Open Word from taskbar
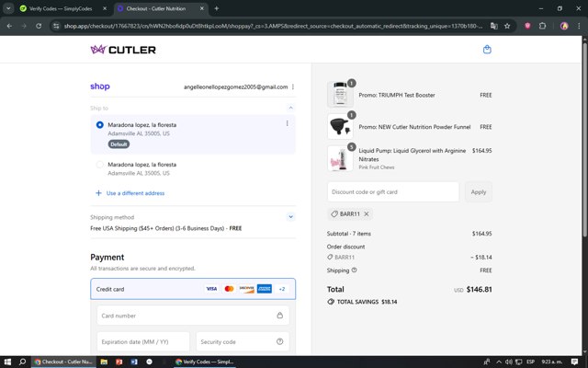 134,362
